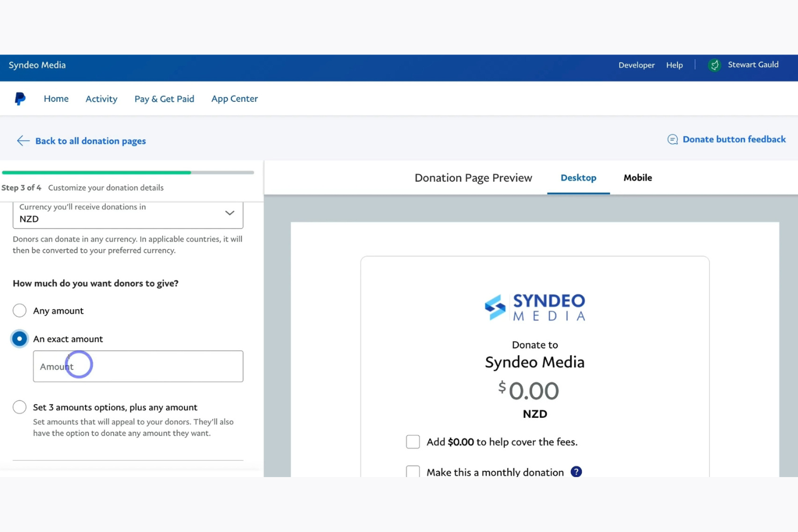Click the monthly donation help question icon
Viewport: 798px width, 532px height.
(576, 472)
